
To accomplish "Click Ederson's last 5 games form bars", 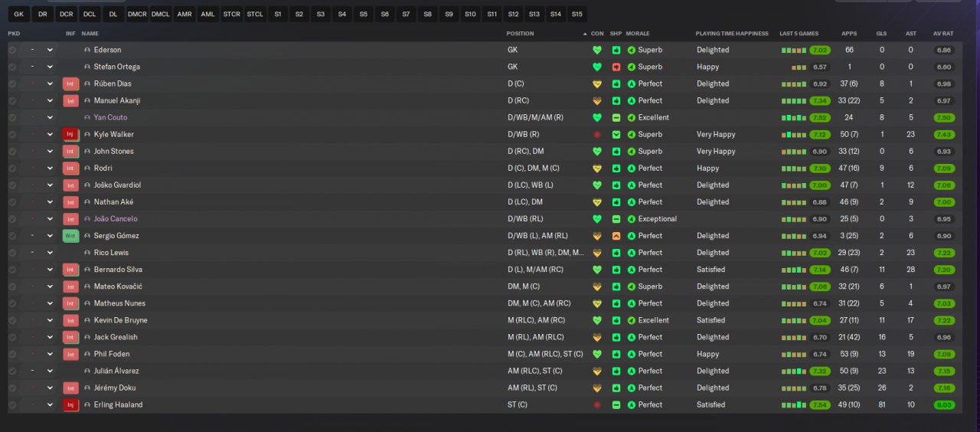I will coord(794,50).
